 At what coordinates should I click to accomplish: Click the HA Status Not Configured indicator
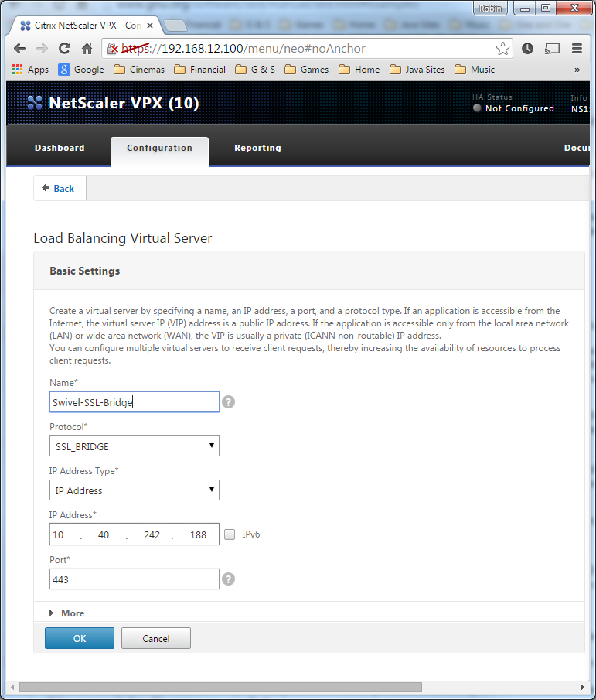coord(513,108)
